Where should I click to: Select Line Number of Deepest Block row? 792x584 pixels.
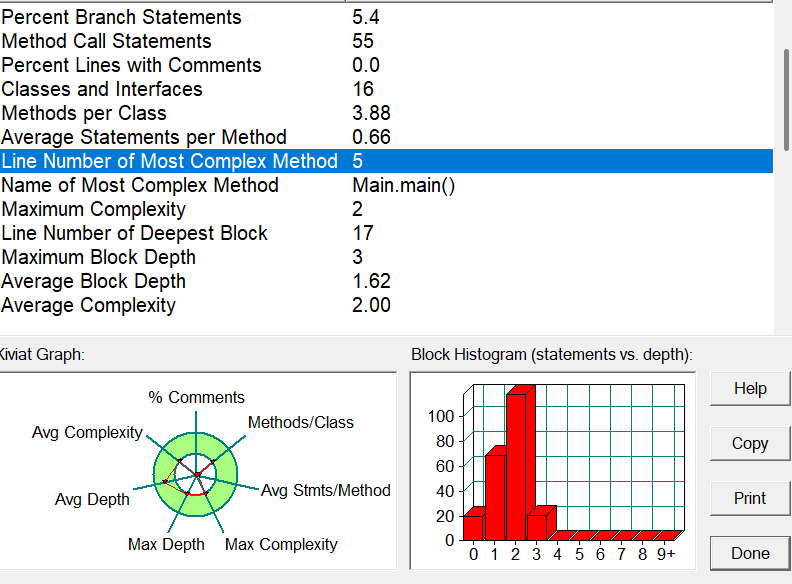(386, 233)
